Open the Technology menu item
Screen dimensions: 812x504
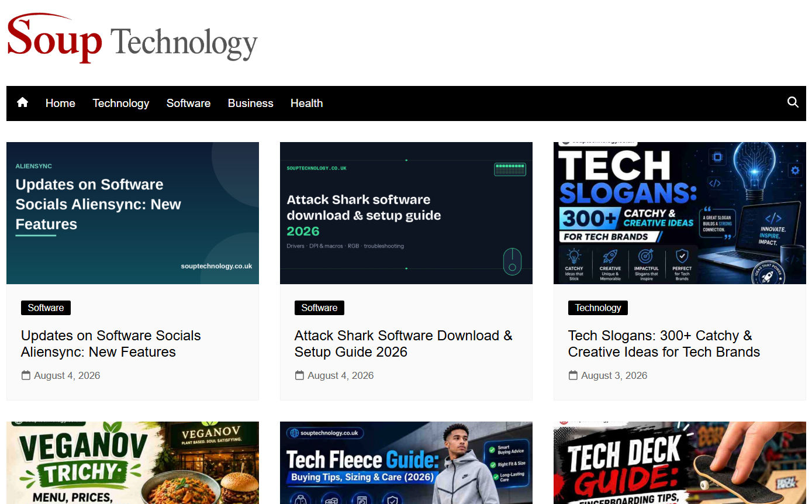(121, 103)
